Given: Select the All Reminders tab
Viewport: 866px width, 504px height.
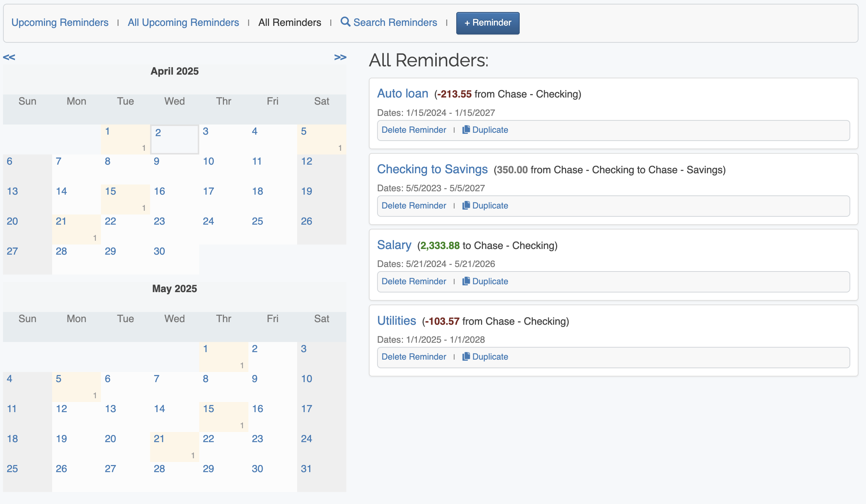Looking at the screenshot, I should click(290, 22).
